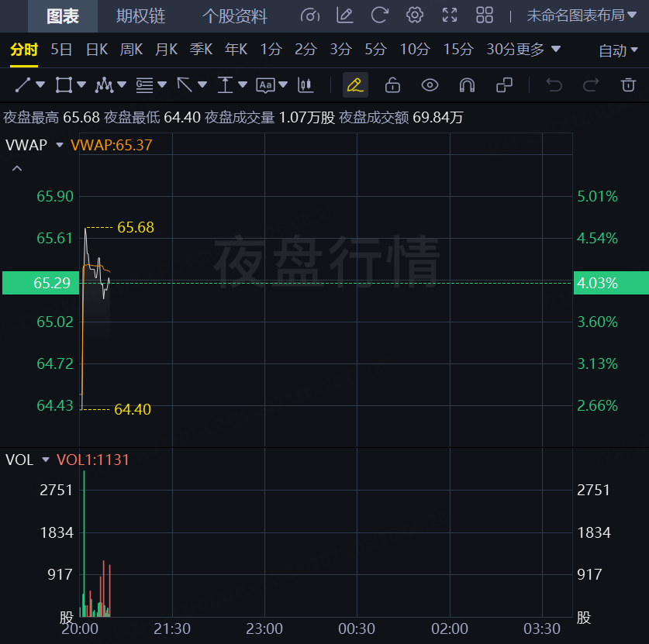Hide drawings with the eye icon
Viewport: 649px width, 644px height.
(x=430, y=84)
